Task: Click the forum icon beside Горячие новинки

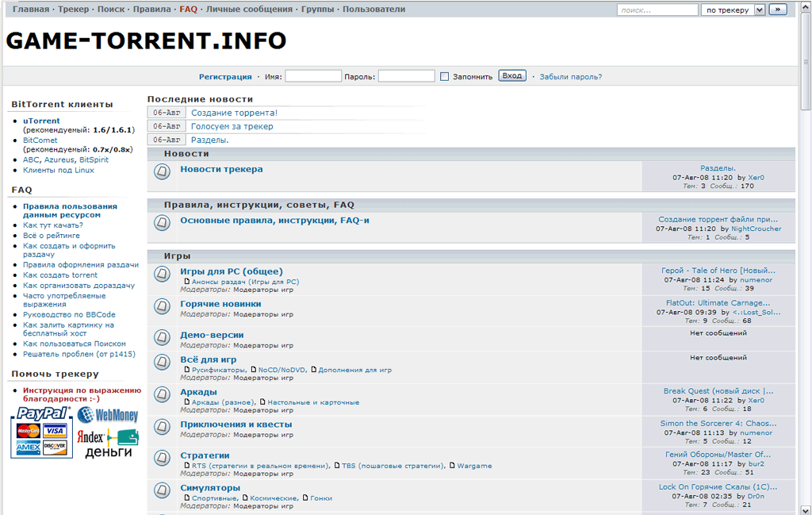Action: (x=162, y=306)
